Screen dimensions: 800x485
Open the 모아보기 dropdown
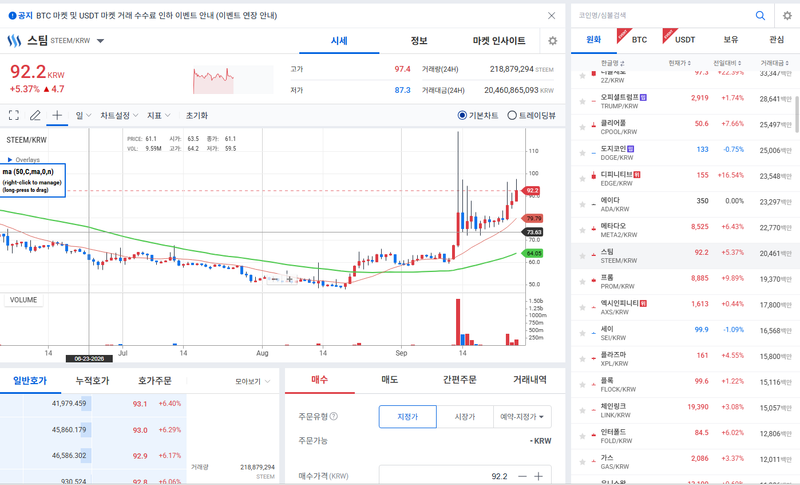pyautogui.click(x=253, y=381)
